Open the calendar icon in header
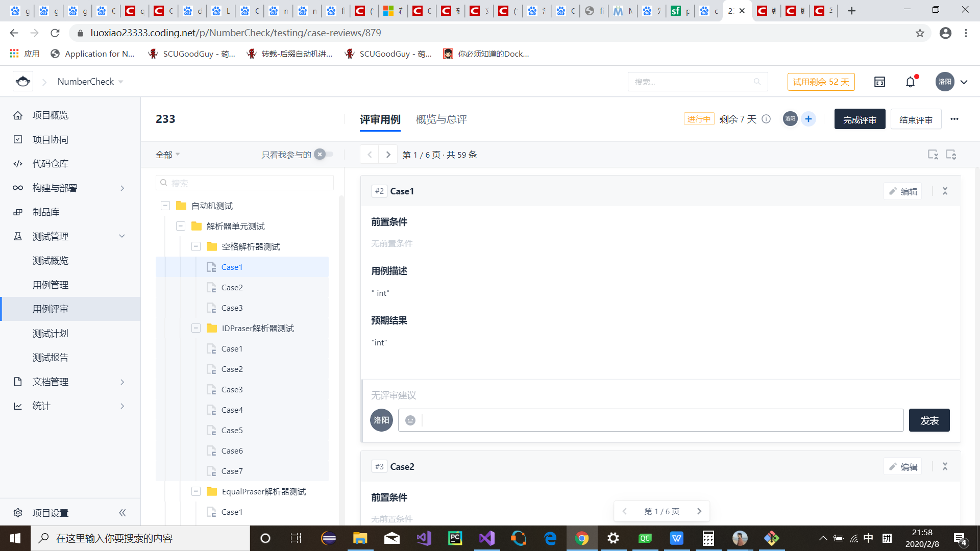Viewport: 980px width, 551px height. [x=879, y=82]
